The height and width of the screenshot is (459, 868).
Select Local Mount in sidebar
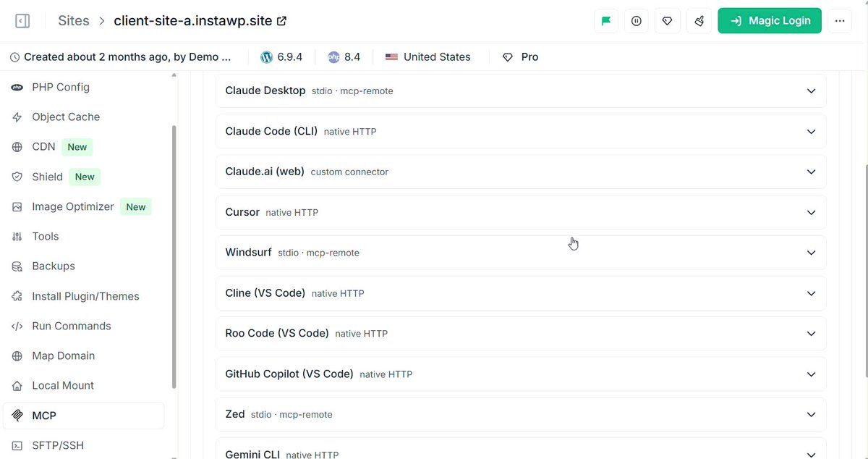click(x=63, y=386)
